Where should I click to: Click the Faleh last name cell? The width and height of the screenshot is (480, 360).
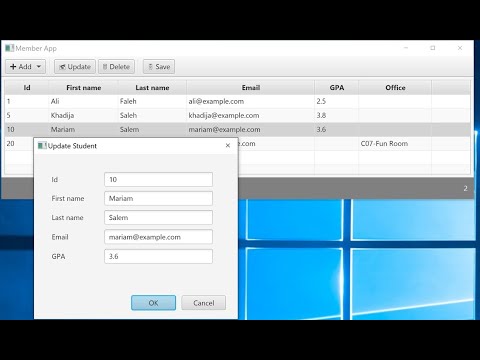[152, 101]
